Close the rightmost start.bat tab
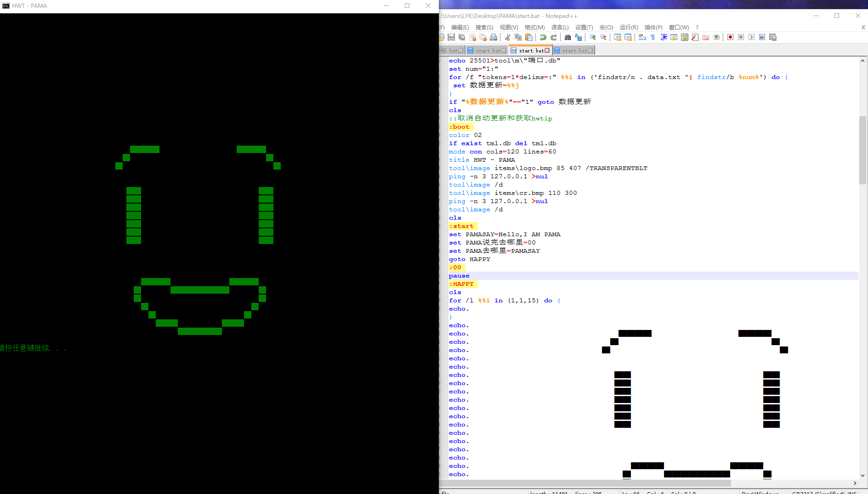The image size is (868, 494). 590,51
